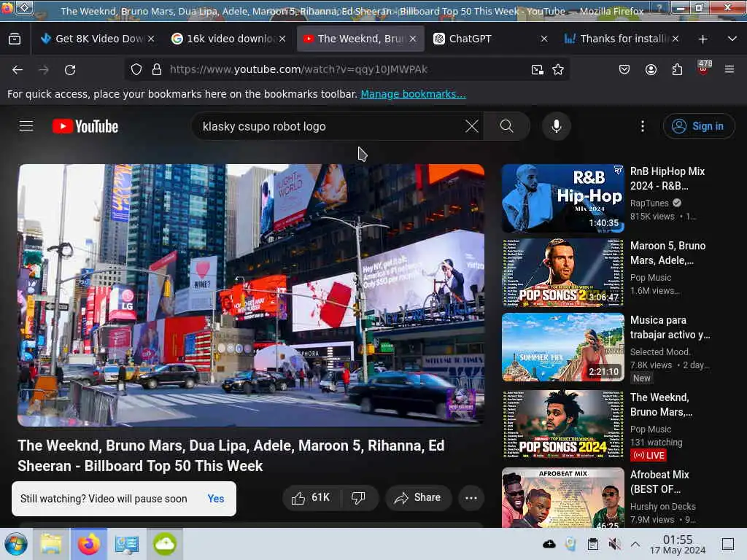The image size is (747, 560).
Task: Show hidden system tray icons chevron
Action: [x=635, y=544]
